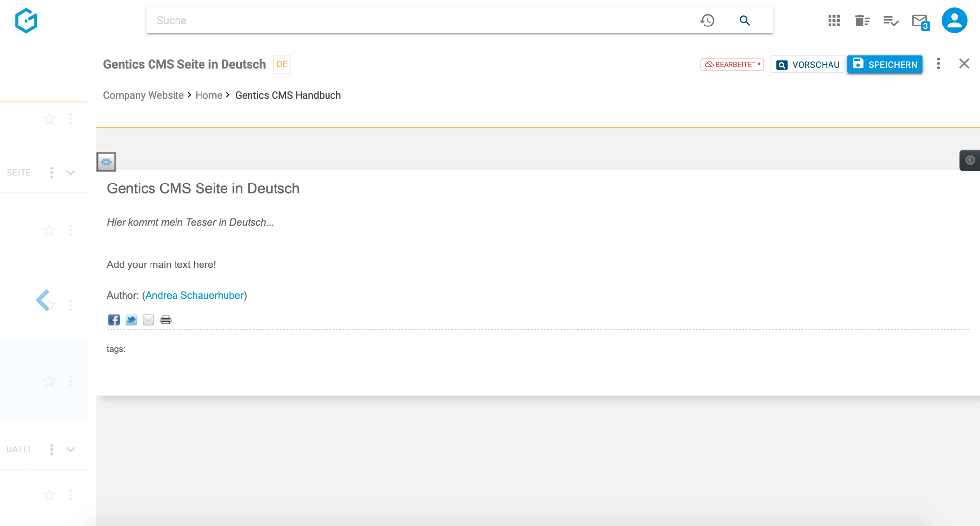Image resolution: width=980 pixels, height=526 pixels.
Task: Click the Add your main text here paragraph
Action: 161,264
